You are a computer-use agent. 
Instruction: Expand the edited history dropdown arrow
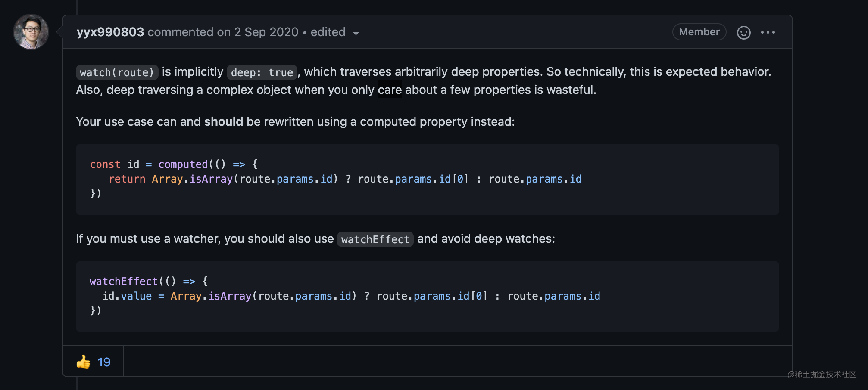coord(356,33)
